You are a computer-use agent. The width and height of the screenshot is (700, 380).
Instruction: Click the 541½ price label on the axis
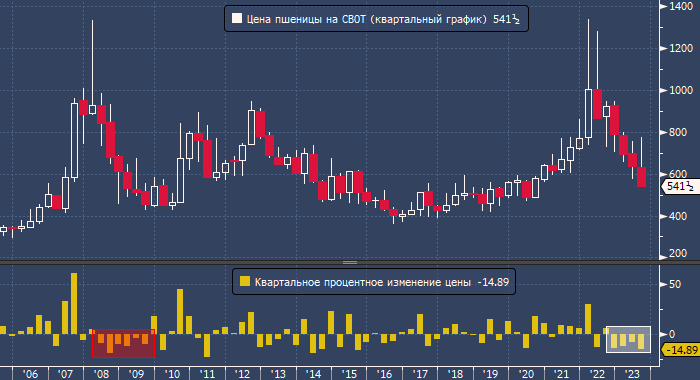[680, 186]
